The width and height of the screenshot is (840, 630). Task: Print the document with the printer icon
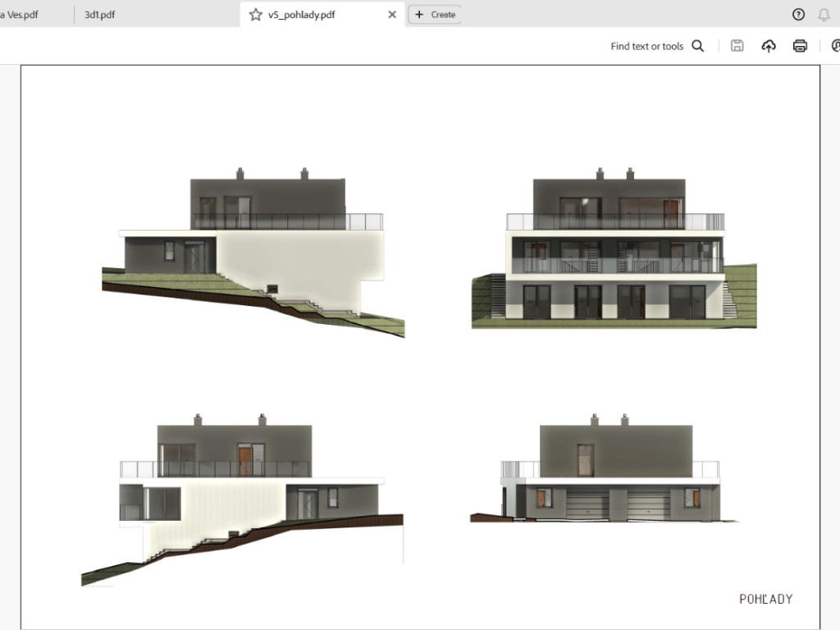(800, 46)
